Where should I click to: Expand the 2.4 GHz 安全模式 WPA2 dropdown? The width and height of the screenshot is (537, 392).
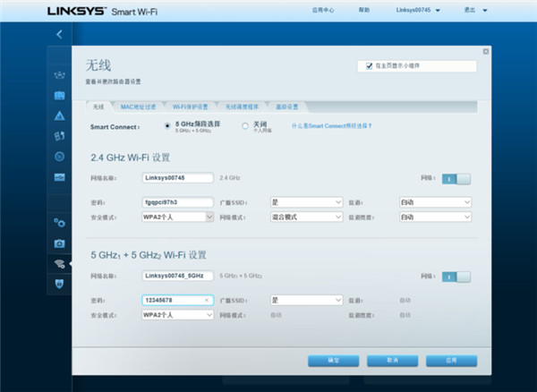click(178, 217)
